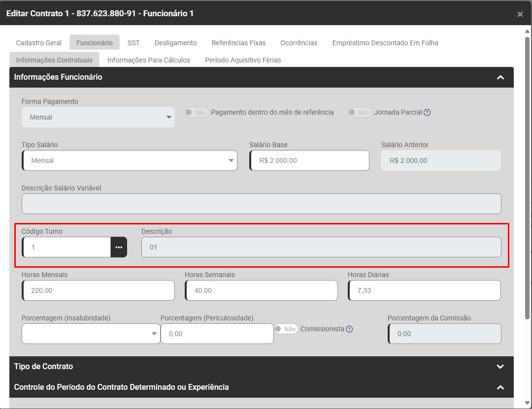
Task: Open the SST tab
Action: click(x=133, y=43)
